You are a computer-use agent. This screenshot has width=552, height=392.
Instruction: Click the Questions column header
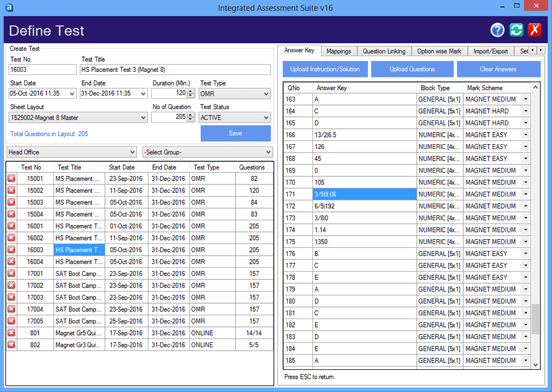(x=252, y=167)
